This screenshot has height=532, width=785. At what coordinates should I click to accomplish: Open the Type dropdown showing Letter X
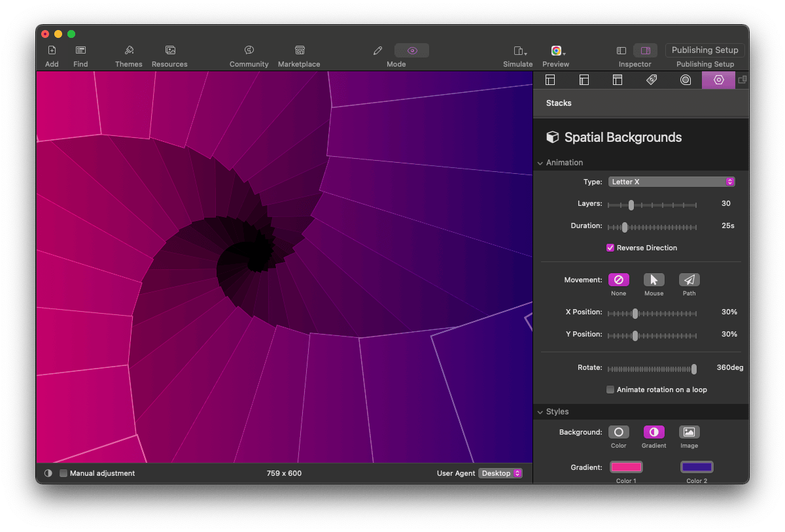tap(672, 182)
